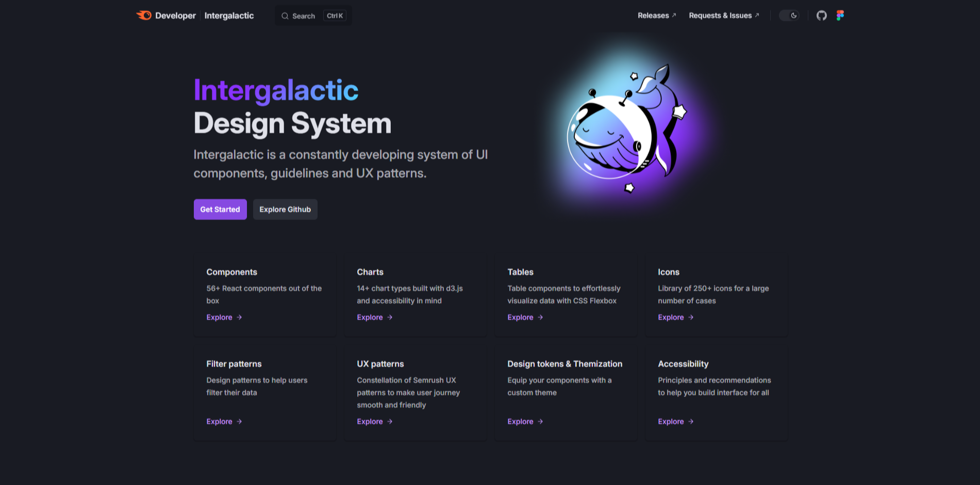Click the Charts card title
This screenshot has height=485, width=980.
[x=370, y=272]
